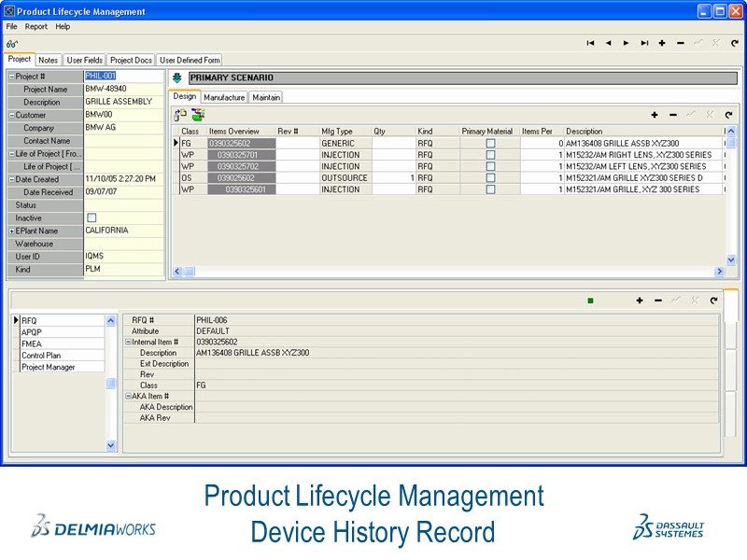
Task: Add a new item in Design grid toolbar
Action: coord(655,115)
